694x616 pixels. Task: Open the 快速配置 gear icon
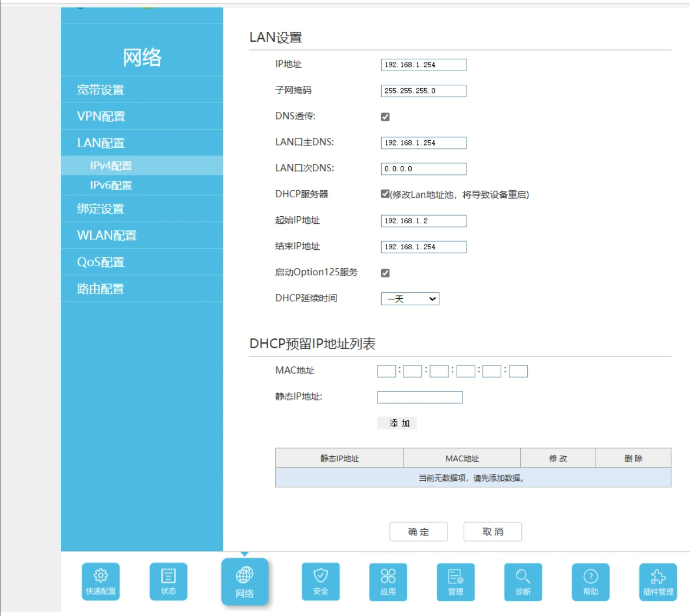click(x=100, y=581)
